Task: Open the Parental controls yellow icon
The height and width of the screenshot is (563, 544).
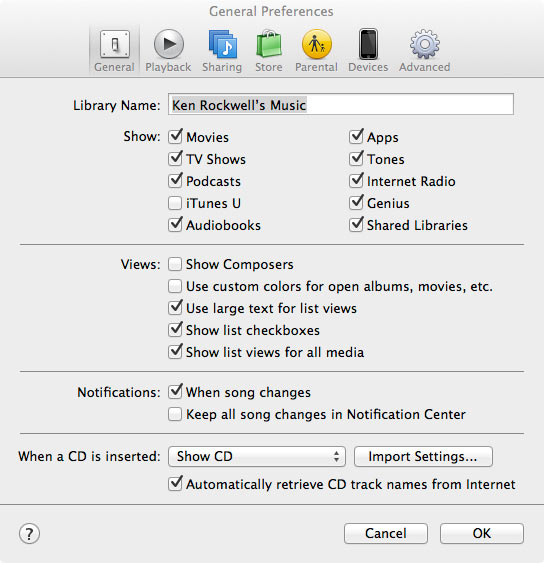Action: pyautogui.click(x=316, y=44)
